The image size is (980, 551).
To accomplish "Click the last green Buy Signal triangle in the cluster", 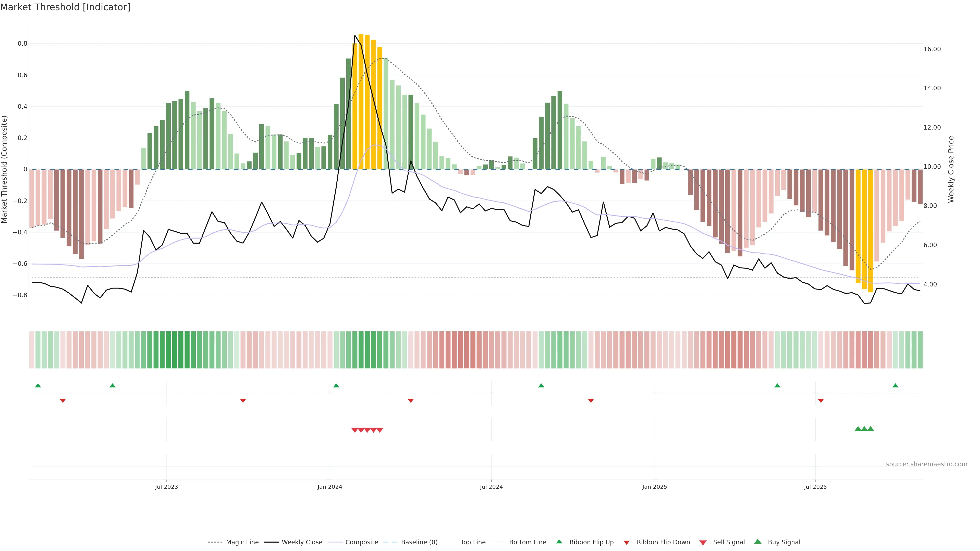I will pyautogui.click(x=871, y=429).
